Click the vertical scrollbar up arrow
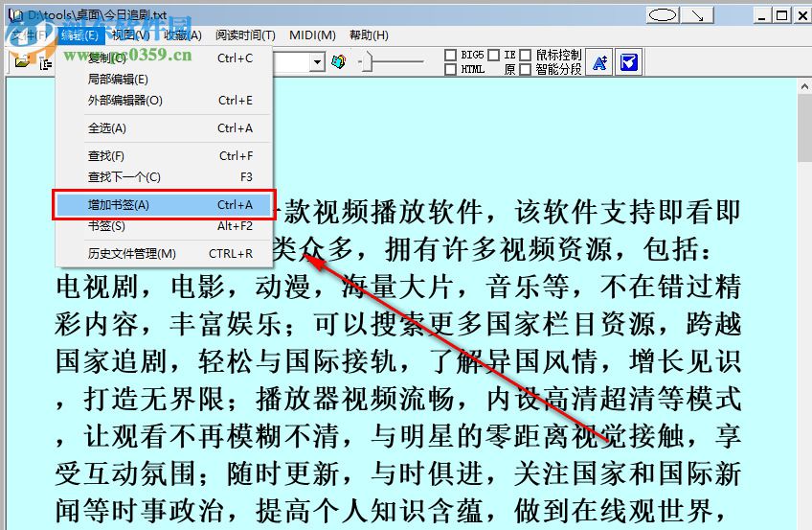 pyautogui.click(x=804, y=86)
